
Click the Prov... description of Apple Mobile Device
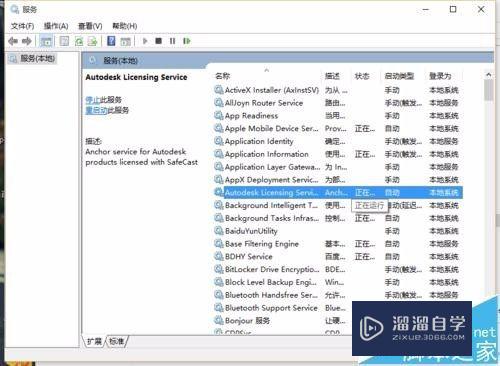click(336, 129)
